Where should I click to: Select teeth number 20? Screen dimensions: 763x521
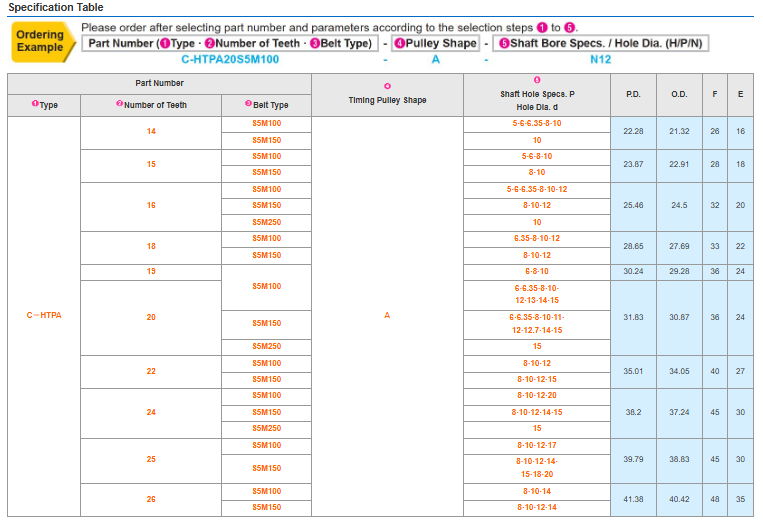pyautogui.click(x=151, y=318)
